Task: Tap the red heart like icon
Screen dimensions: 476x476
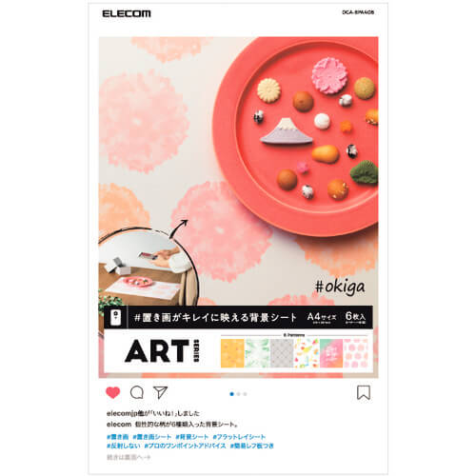Action: click(112, 392)
